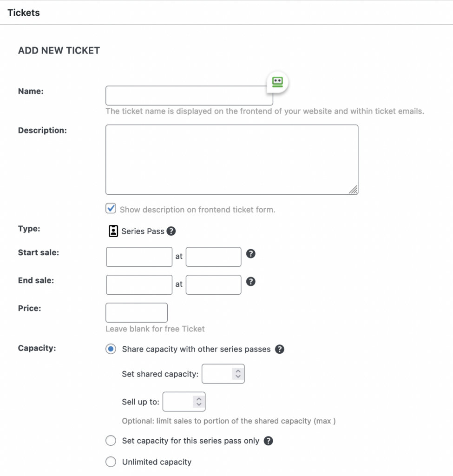Click the Series Pass badge icon

113,231
